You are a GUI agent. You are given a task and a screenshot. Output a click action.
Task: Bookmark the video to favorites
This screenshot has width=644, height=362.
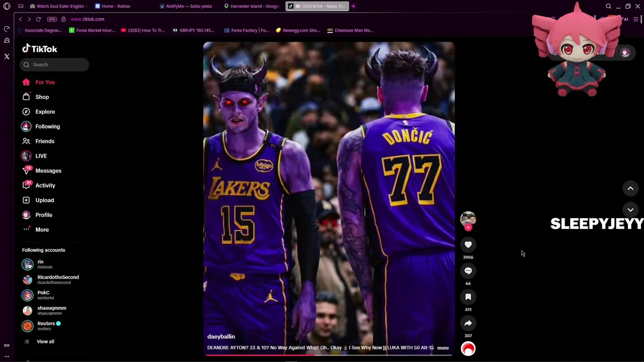click(x=468, y=297)
